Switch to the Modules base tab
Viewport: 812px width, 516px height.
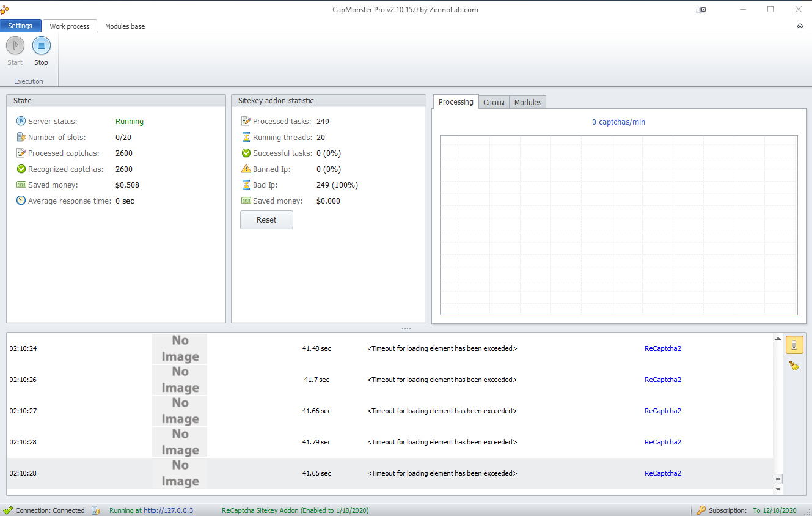click(x=125, y=26)
